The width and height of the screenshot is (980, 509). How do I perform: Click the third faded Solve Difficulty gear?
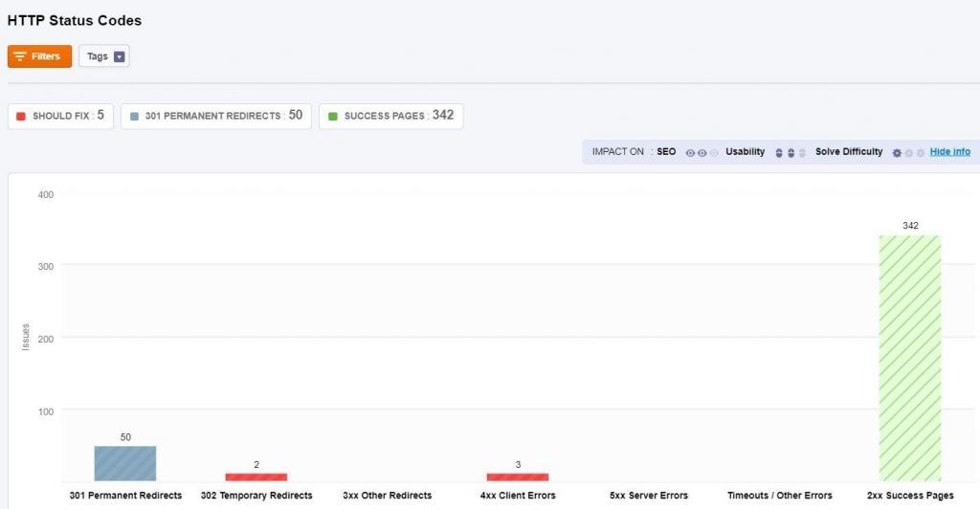[x=920, y=153]
